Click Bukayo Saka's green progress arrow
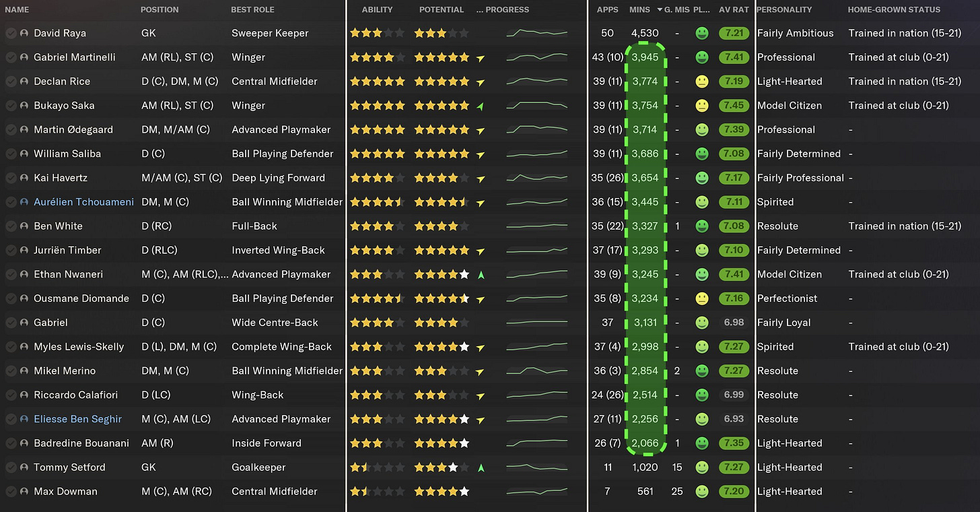This screenshot has height=512, width=980. pos(481,106)
